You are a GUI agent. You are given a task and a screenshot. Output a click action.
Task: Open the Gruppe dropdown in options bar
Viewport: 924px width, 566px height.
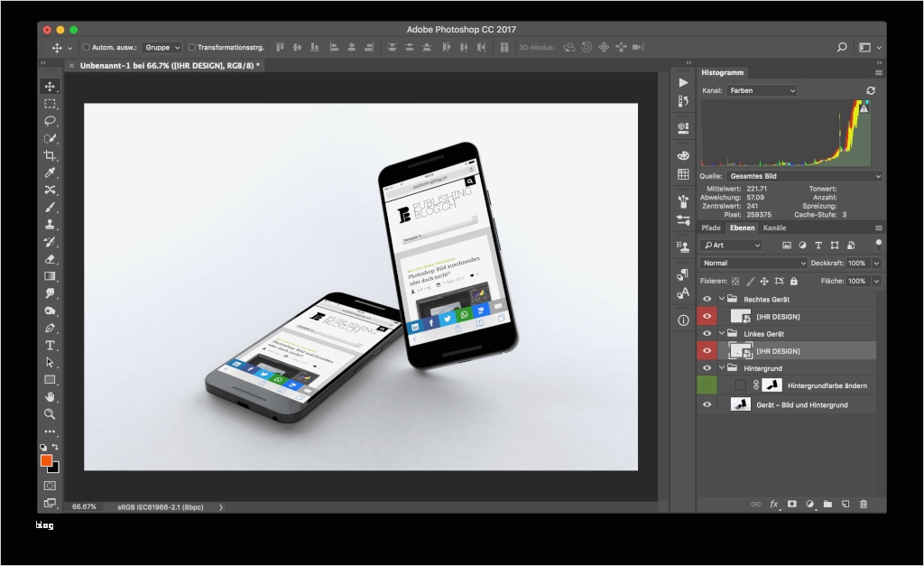click(162, 47)
